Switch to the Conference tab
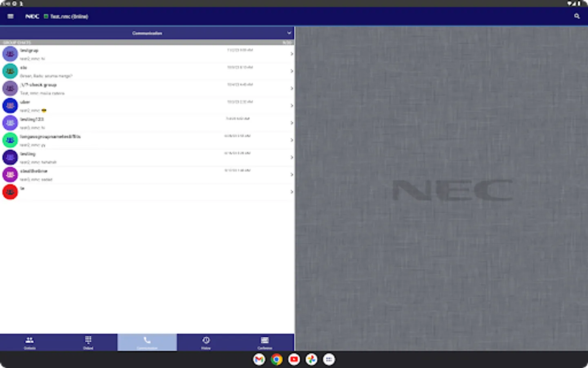The width and height of the screenshot is (588, 368). coord(265,342)
